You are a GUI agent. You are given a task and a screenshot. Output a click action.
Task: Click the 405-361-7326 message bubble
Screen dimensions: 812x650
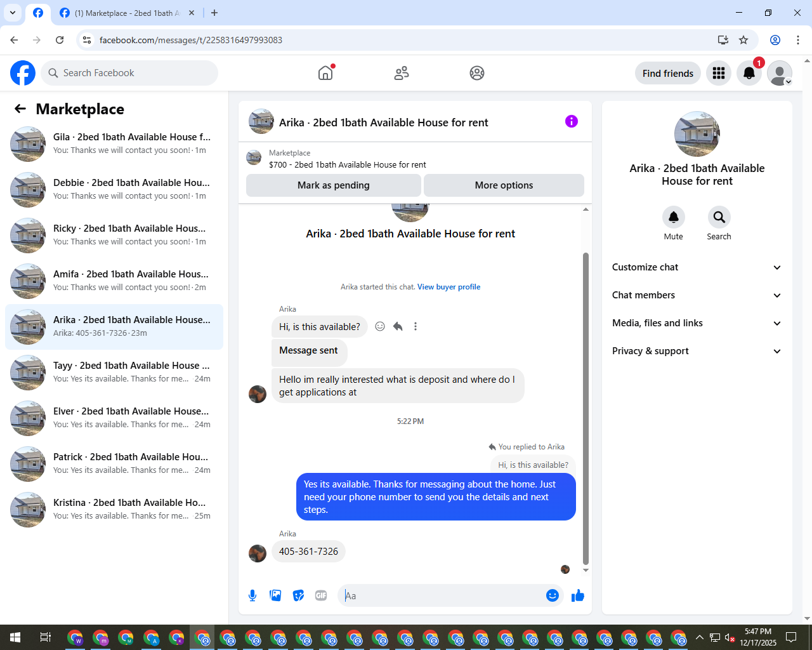coord(308,552)
